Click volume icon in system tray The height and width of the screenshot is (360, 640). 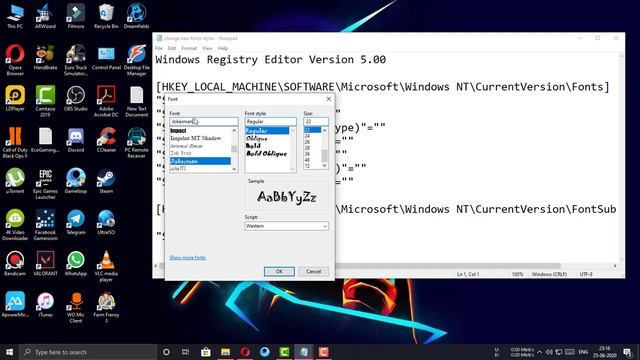549,352
